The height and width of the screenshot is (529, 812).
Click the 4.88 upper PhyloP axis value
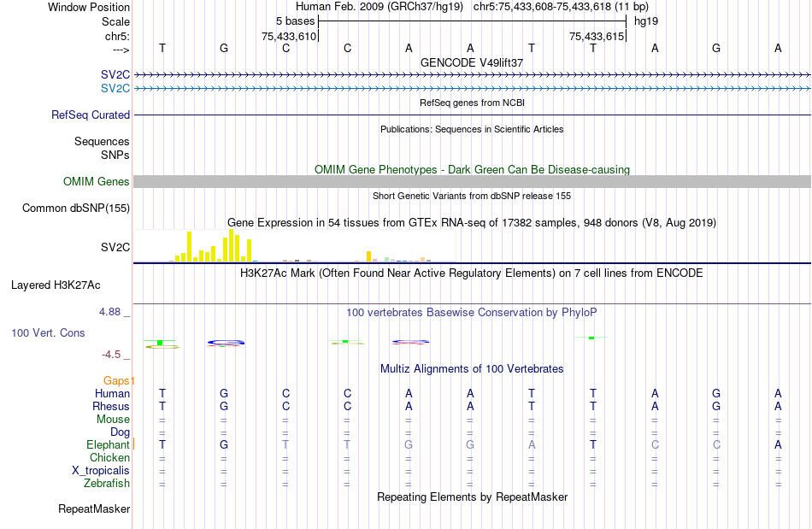pos(109,312)
